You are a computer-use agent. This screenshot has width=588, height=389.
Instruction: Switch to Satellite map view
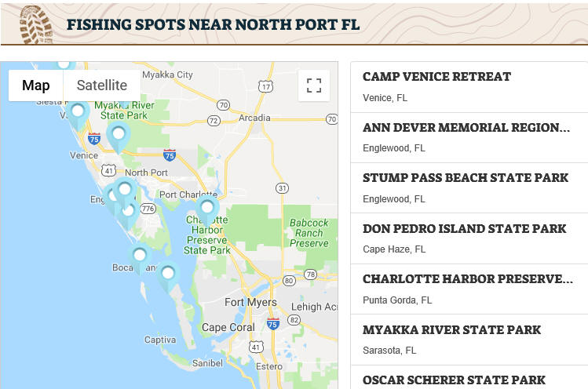102,85
